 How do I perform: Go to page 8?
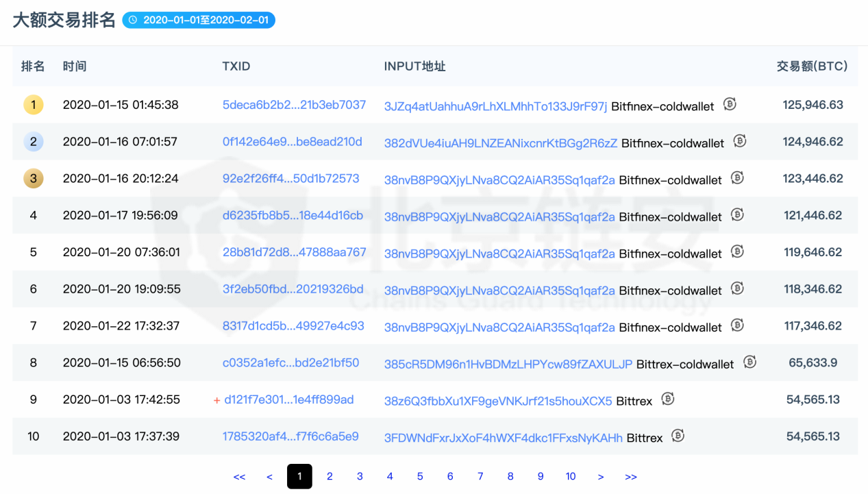pyautogui.click(x=510, y=476)
